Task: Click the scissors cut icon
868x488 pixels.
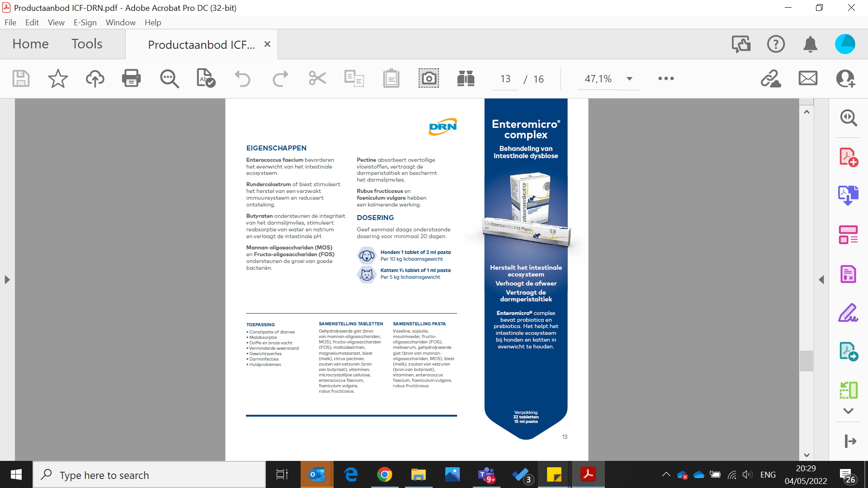Action: pyautogui.click(x=317, y=79)
